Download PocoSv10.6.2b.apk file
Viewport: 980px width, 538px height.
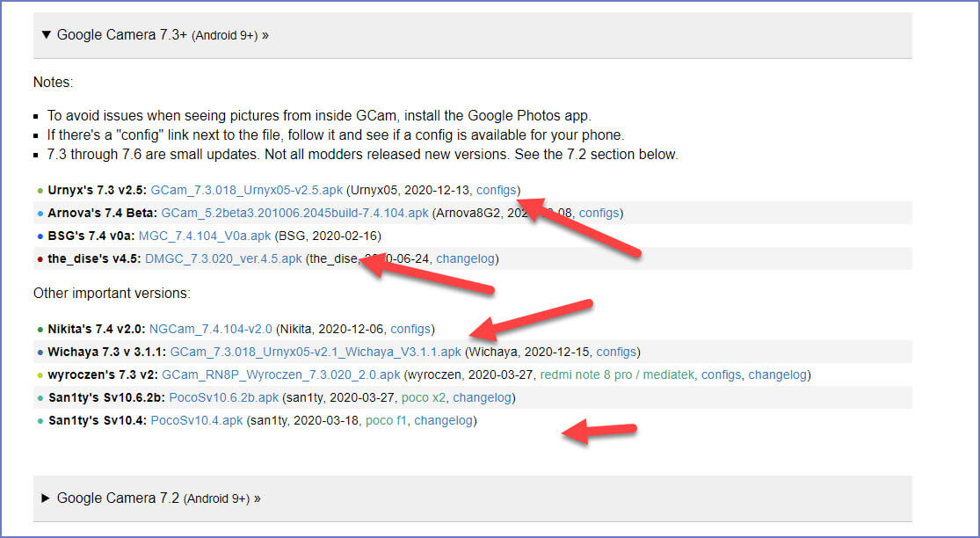coord(224,397)
